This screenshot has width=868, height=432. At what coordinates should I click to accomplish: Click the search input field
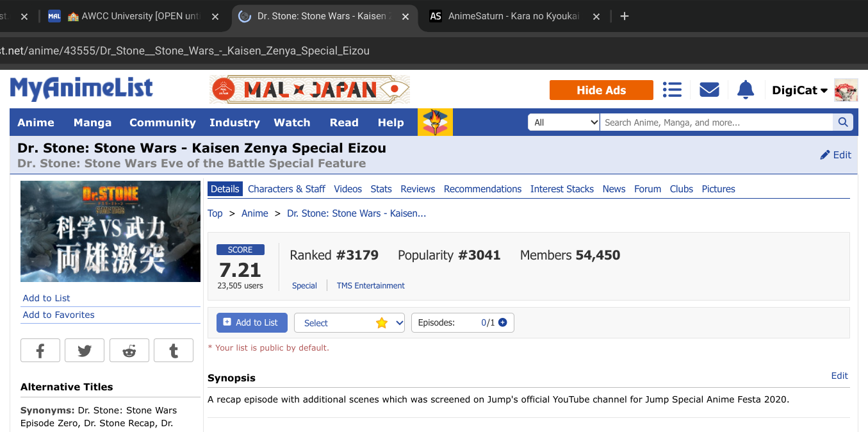pyautogui.click(x=716, y=122)
